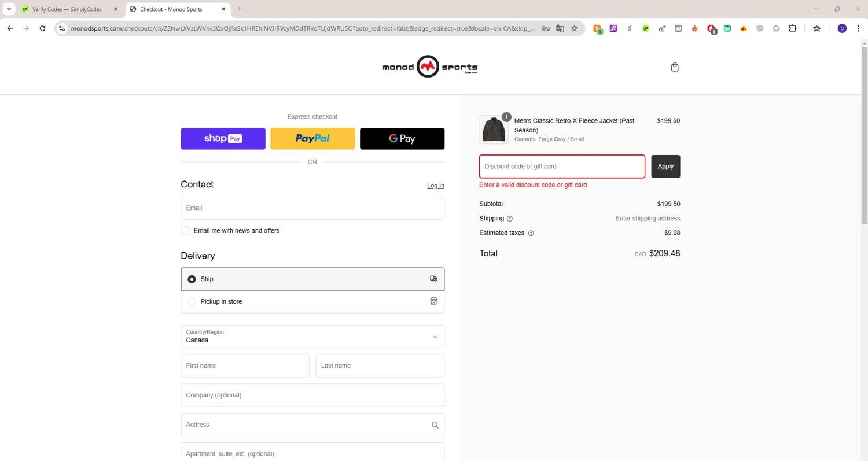
Task: Check Email me with news and offers
Action: (x=185, y=231)
